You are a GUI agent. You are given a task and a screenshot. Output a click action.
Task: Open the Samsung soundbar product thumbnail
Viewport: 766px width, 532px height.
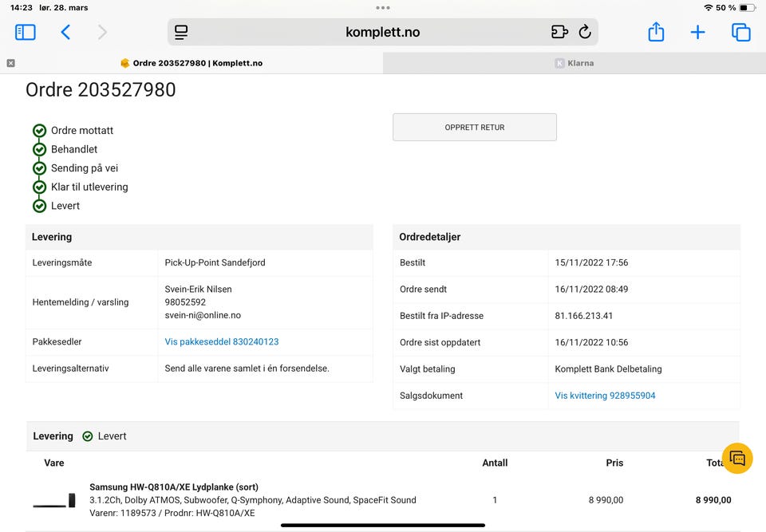pos(54,500)
